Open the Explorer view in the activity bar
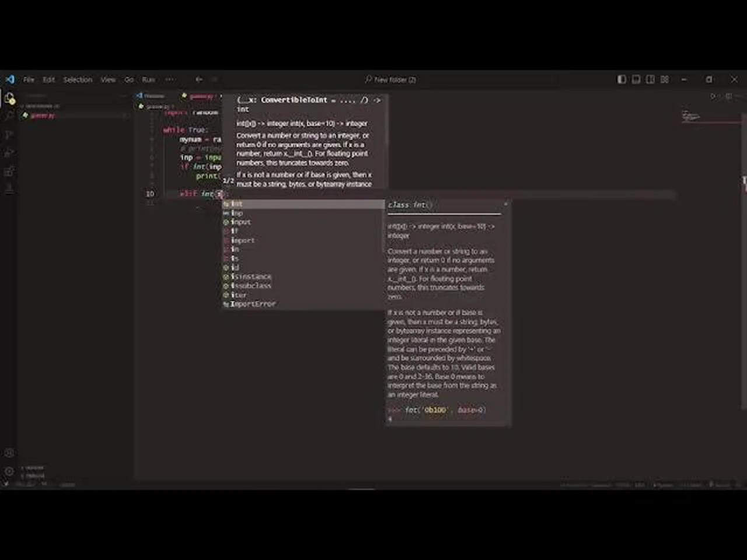 (9, 97)
